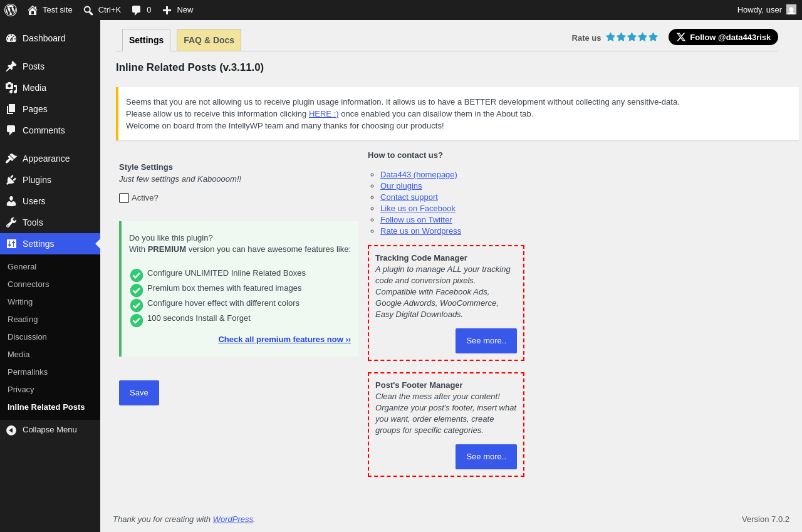
Task: Open the comments bubble icon in admin bar
Action: 136,10
